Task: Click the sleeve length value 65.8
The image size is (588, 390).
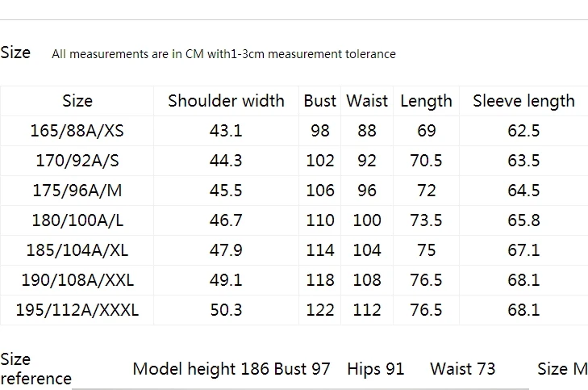Action: (x=523, y=220)
